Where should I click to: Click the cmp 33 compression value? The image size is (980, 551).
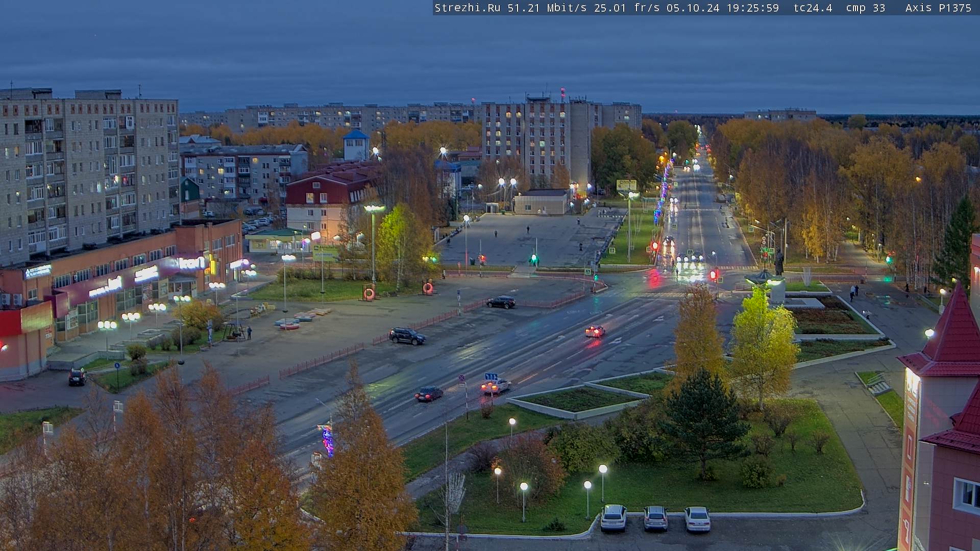pyautogui.click(x=866, y=8)
